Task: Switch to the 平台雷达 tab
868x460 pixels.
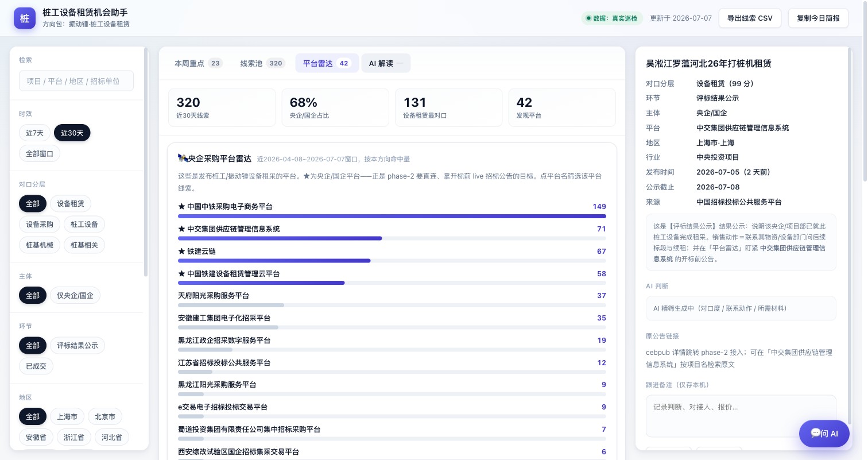Action: coord(327,63)
